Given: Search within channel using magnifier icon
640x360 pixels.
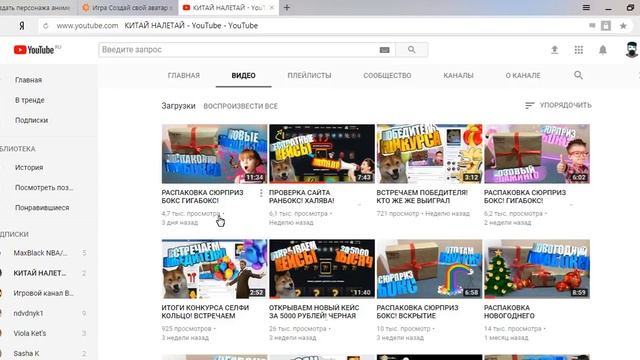Looking at the screenshot, I should (x=578, y=75).
